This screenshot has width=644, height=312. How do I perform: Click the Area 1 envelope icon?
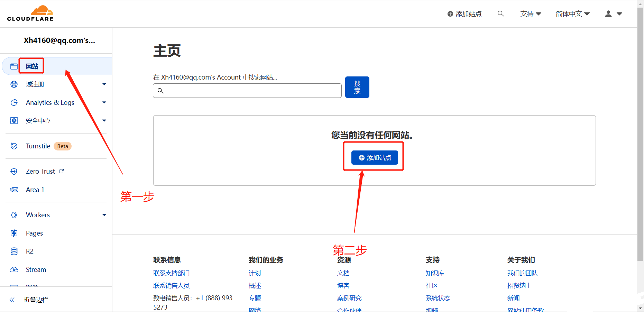14,190
